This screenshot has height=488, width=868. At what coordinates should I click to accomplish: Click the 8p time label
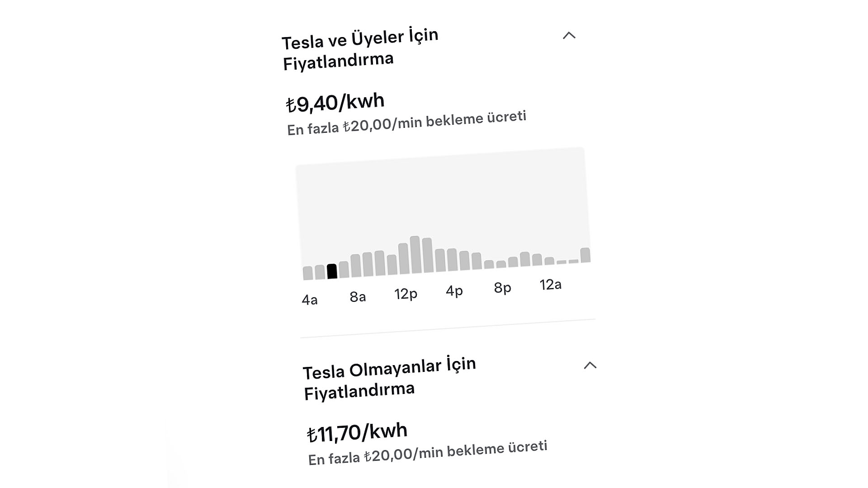tap(502, 287)
